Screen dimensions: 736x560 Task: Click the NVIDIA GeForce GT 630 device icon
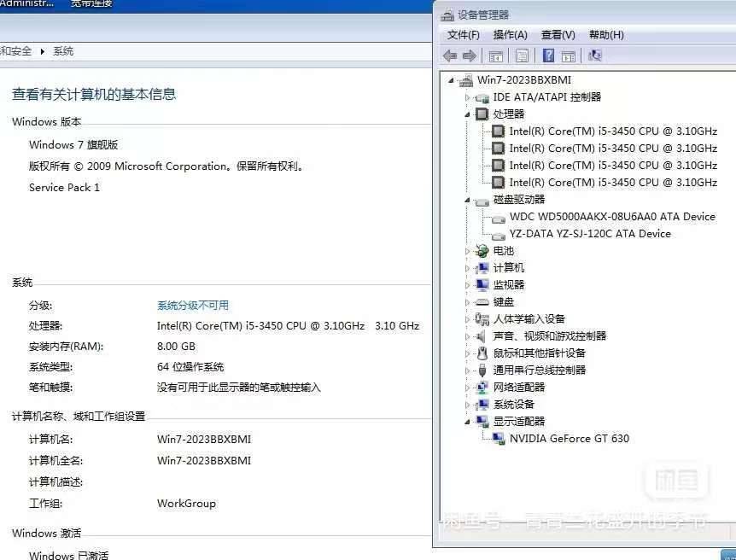point(499,439)
